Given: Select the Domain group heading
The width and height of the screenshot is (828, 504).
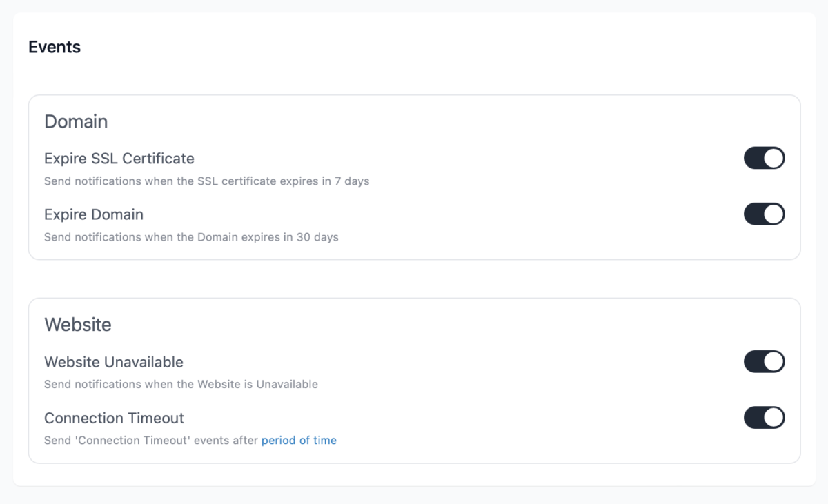Looking at the screenshot, I should (76, 121).
